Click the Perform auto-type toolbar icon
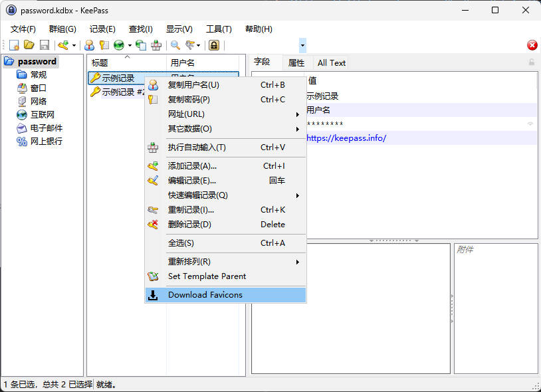541x392 pixels. tap(156, 45)
